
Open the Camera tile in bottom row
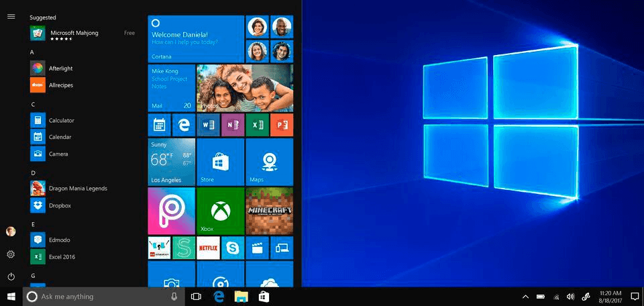171,274
